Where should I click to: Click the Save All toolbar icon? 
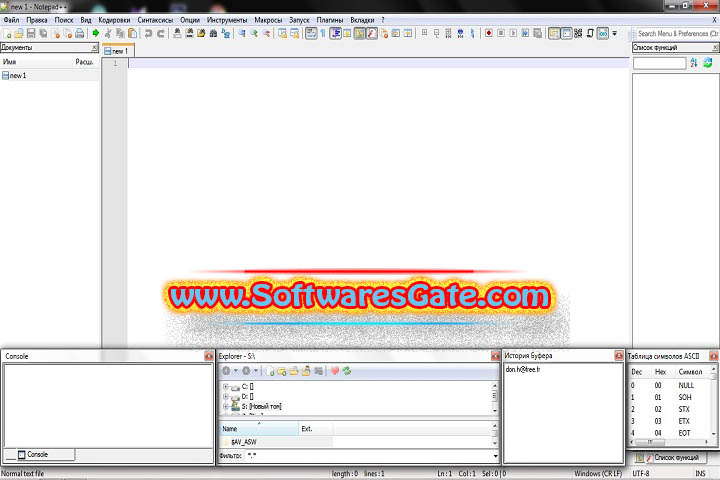click(x=43, y=34)
